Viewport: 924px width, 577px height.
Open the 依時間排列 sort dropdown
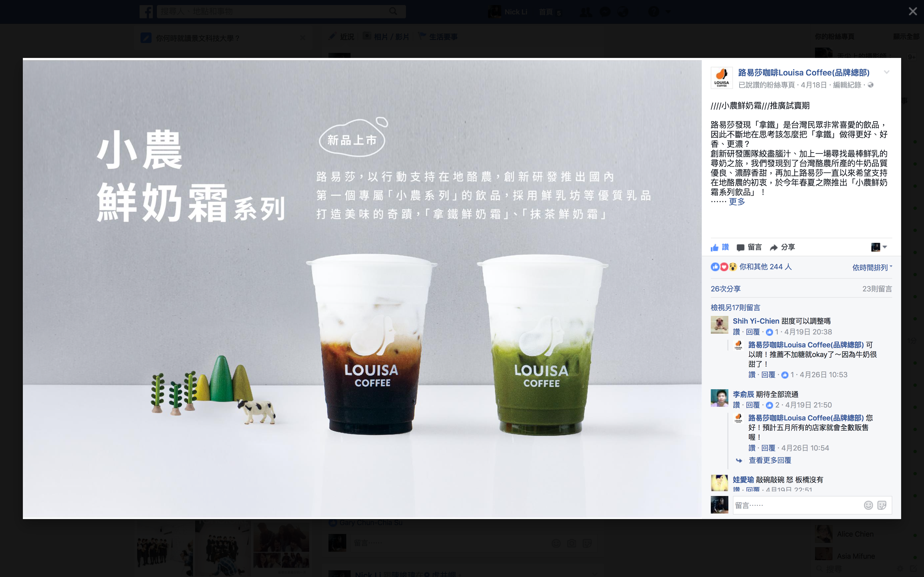click(872, 268)
